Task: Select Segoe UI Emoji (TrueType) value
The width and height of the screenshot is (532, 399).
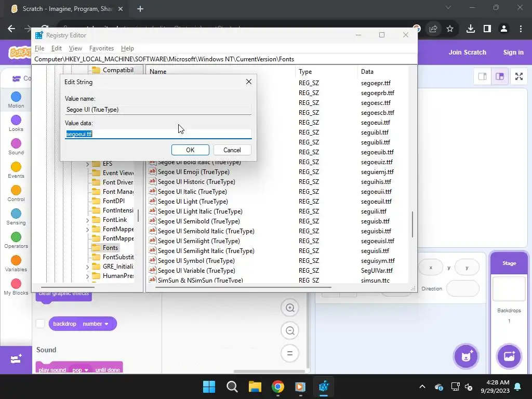Action: click(x=193, y=172)
